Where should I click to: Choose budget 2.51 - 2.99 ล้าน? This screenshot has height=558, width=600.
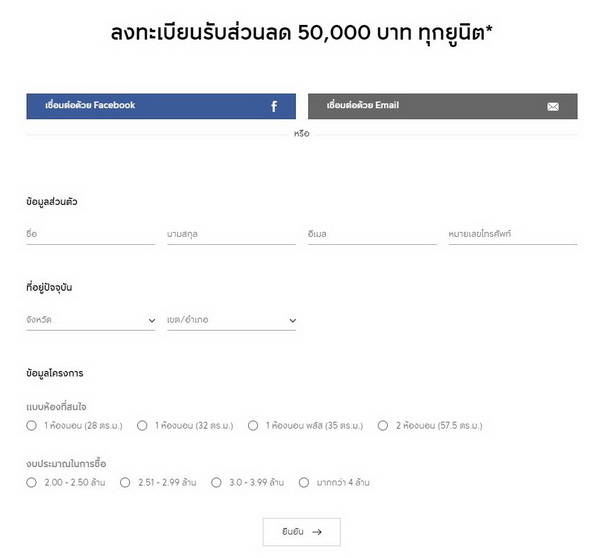coord(125,482)
